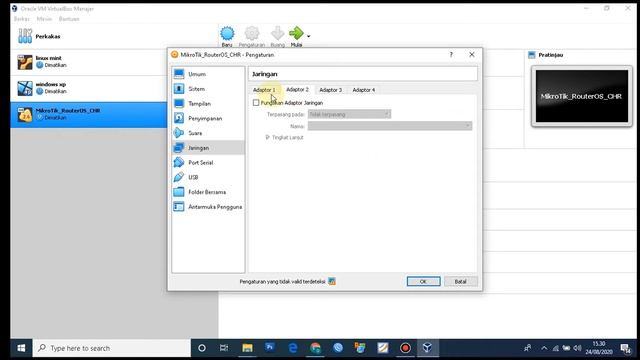Click the VirtualBox cube taskbar icon
The height and width of the screenshot is (360, 640).
click(427, 348)
